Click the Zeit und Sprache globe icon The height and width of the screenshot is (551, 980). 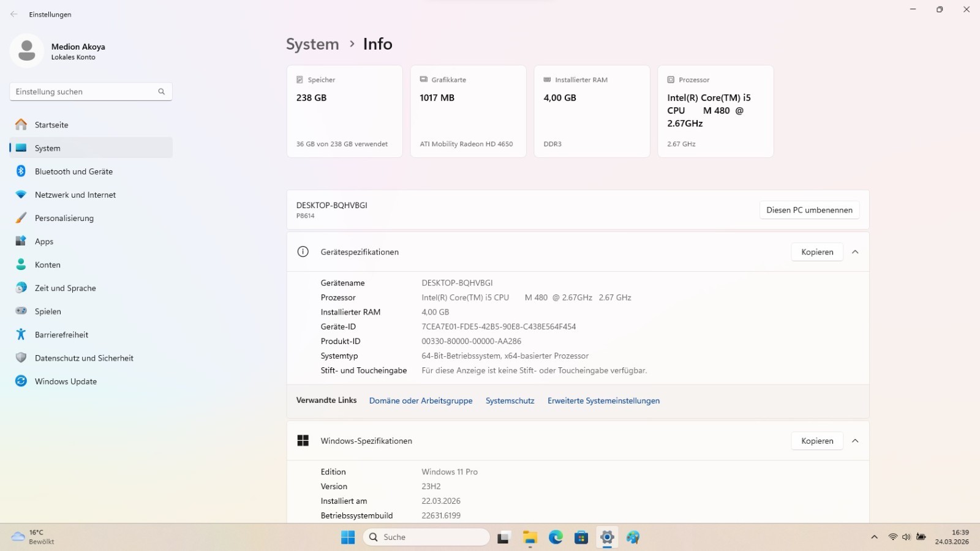click(21, 288)
